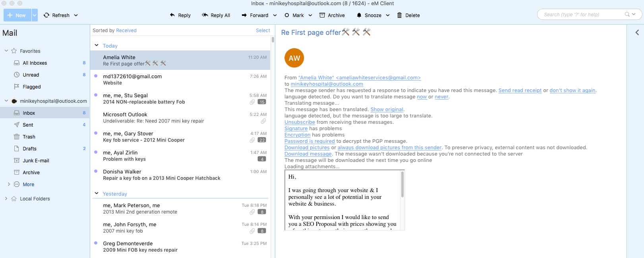Screen dimensions: 644x258
Task: Open the Flagged folder
Action: 45,87
